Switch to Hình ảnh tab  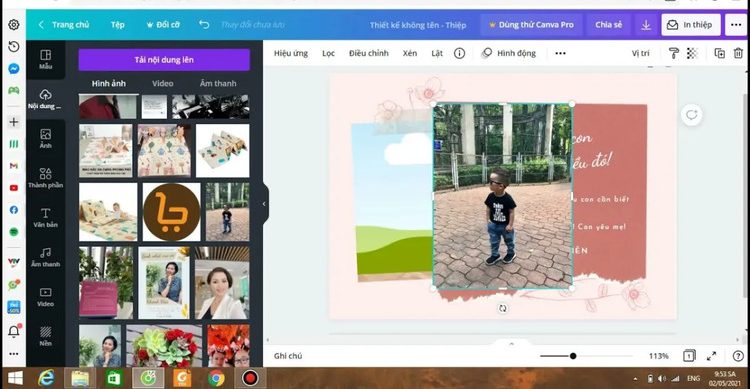click(109, 83)
